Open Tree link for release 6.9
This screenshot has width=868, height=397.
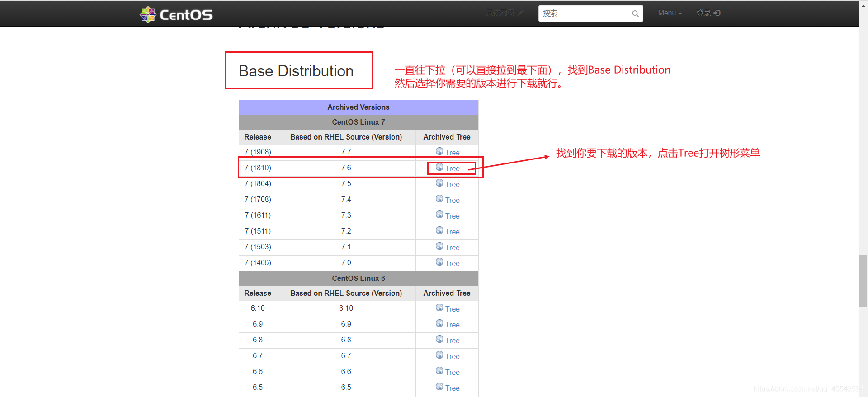[452, 325]
